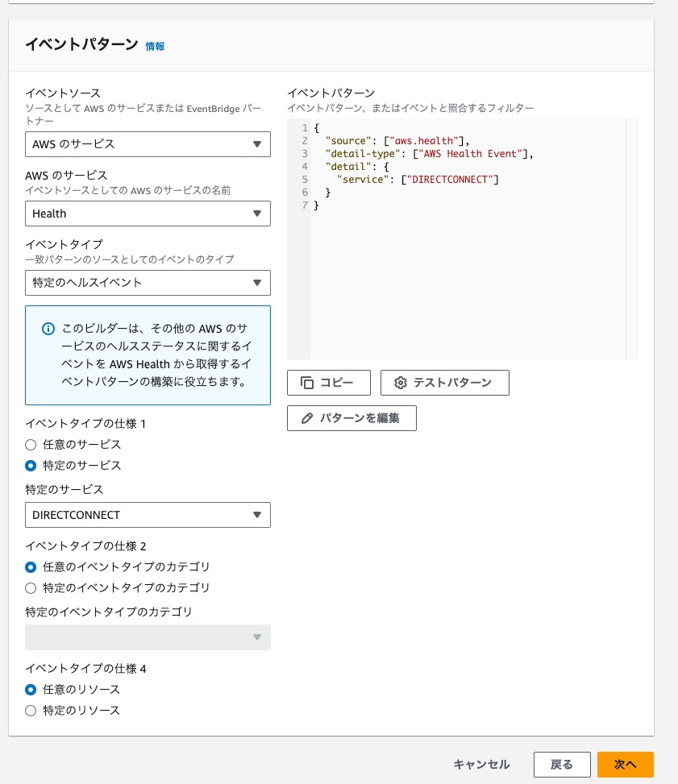Click the pencil icon in パターンを編集 button

pos(306,418)
